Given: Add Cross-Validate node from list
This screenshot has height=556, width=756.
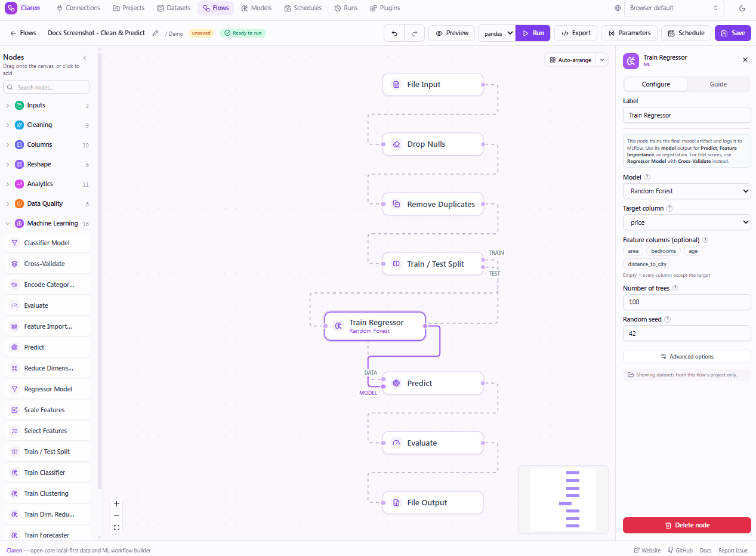Looking at the screenshot, I should (48, 264).
